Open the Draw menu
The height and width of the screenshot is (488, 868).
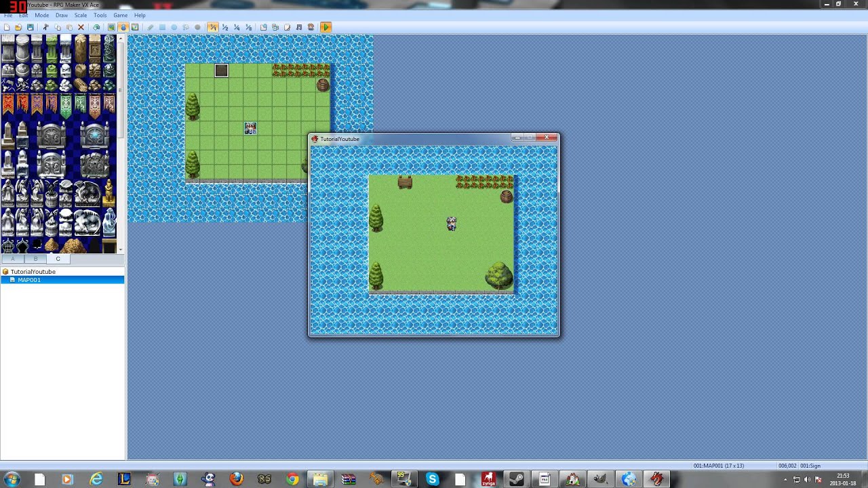(62, 15)
